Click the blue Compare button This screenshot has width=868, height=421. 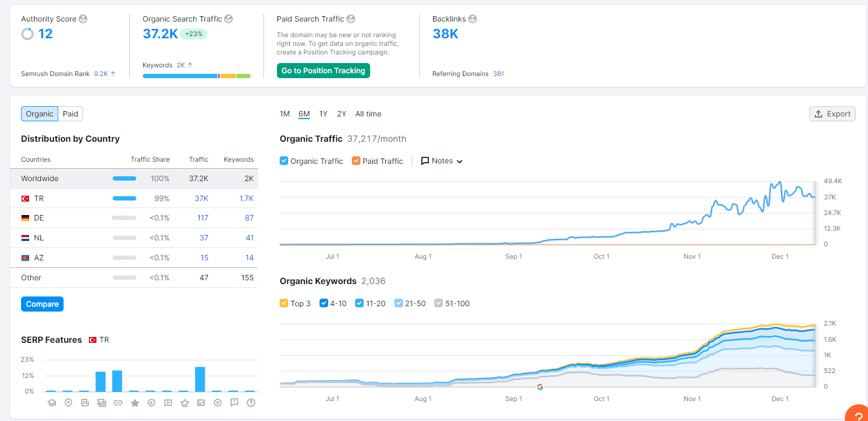click(x=43, y=304)
